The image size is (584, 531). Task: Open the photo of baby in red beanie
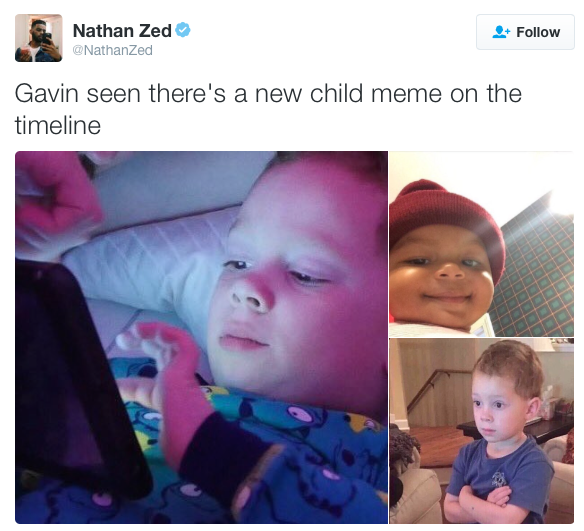(481, 244)
